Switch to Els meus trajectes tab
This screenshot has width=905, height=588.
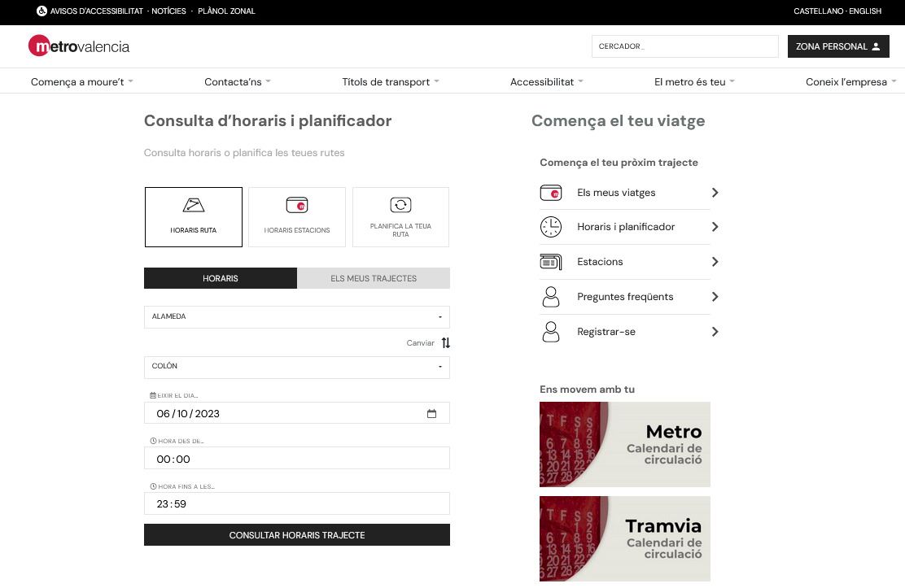[374, 278]
